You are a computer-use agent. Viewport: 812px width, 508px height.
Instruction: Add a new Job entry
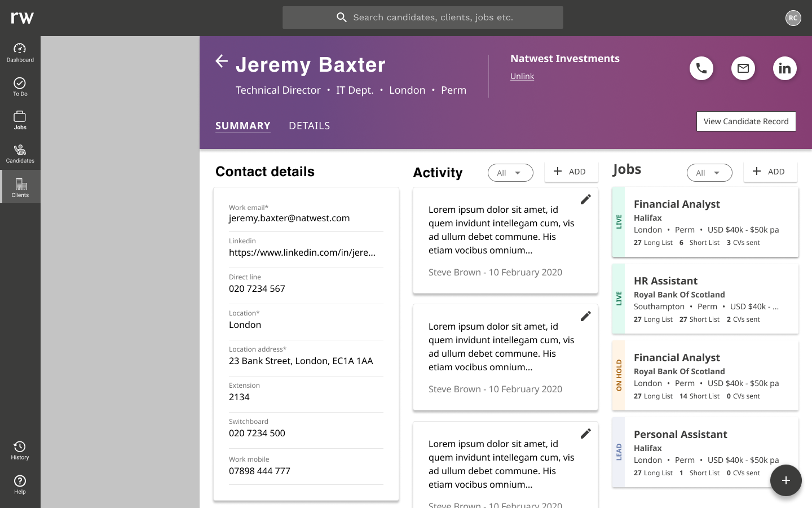pyautogui.click(x=770, y=172)
